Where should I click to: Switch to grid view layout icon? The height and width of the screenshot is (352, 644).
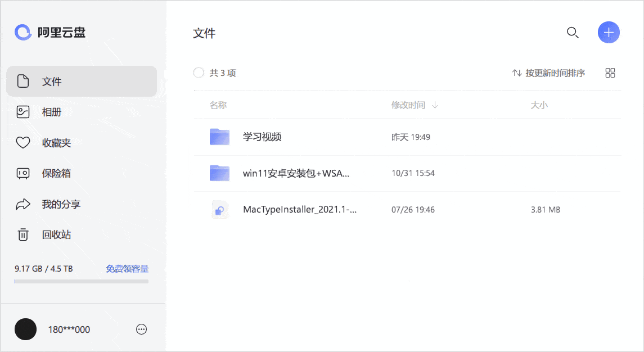610,73
